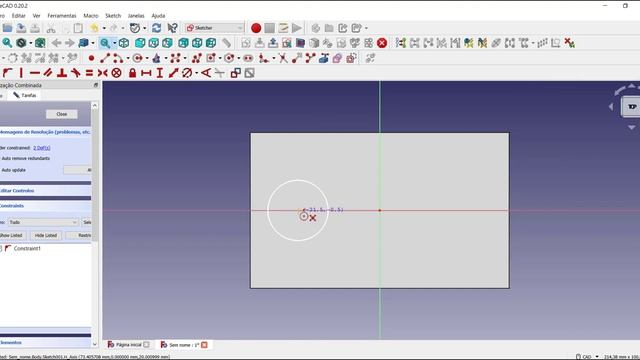Click the TOP face of navigation cube

(x=631, y=107)
